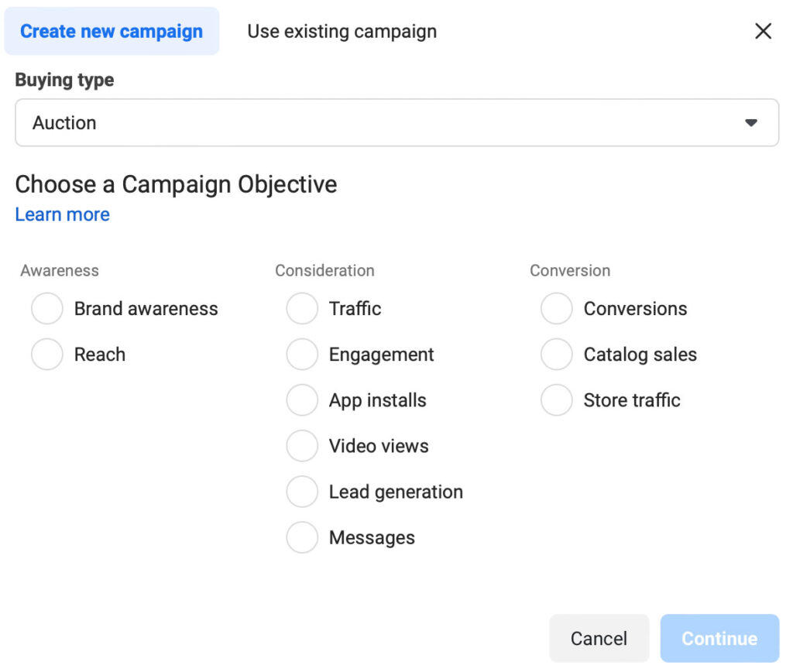Select the Store traffic objective
The width and height of the screenshot is (793, 672).
[x=556, y=399]
